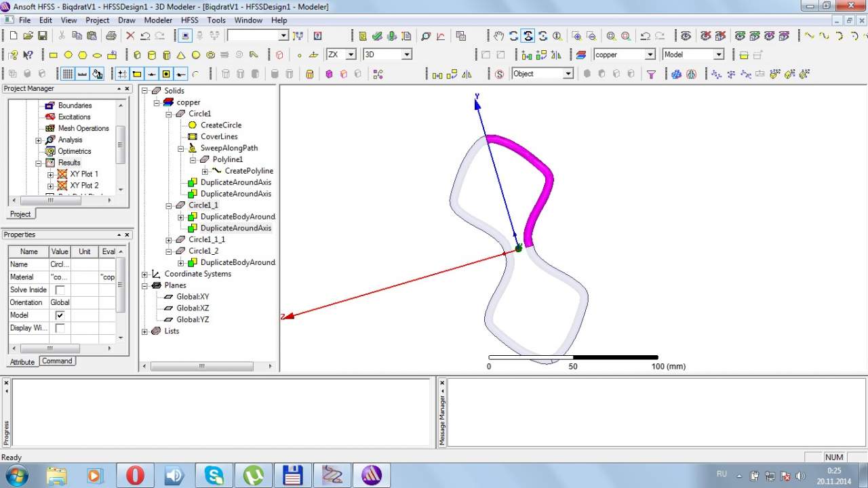This screenshot has height=488, width=868.
Task: Toggle the Display Wireframe checkbox
Action: (x=60, y=328)
